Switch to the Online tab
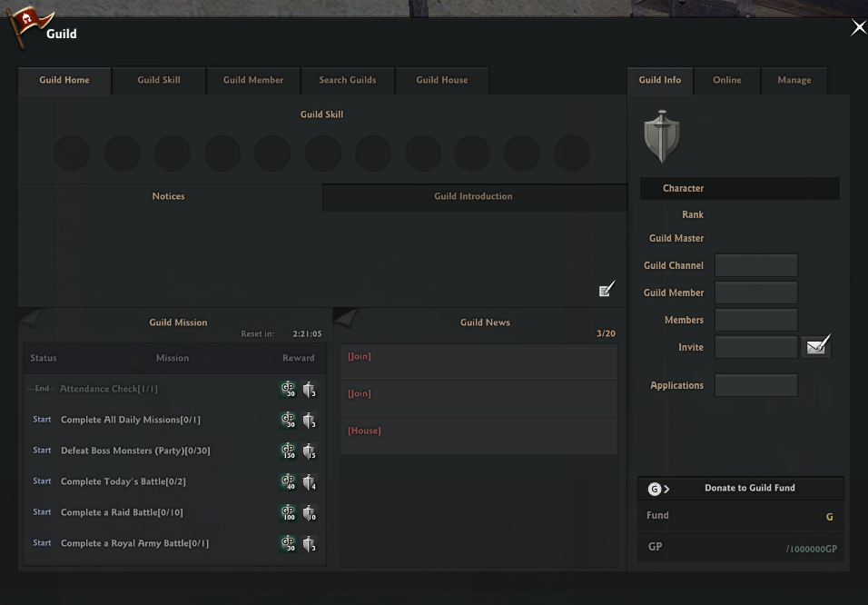 726,80
